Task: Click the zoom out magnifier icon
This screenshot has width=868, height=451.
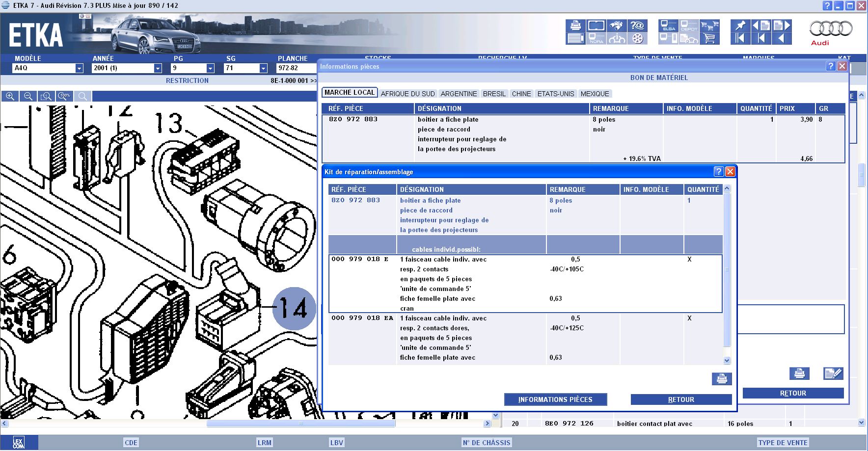Action: click(28, 96)
